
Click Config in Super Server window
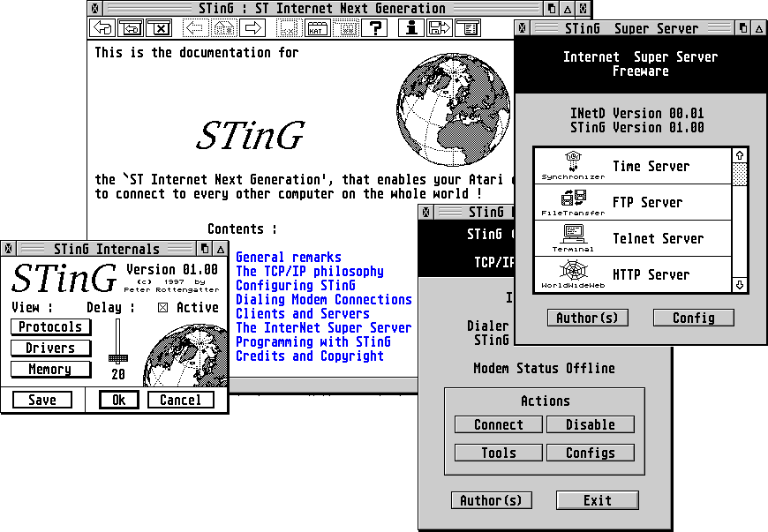click(694, 318)
